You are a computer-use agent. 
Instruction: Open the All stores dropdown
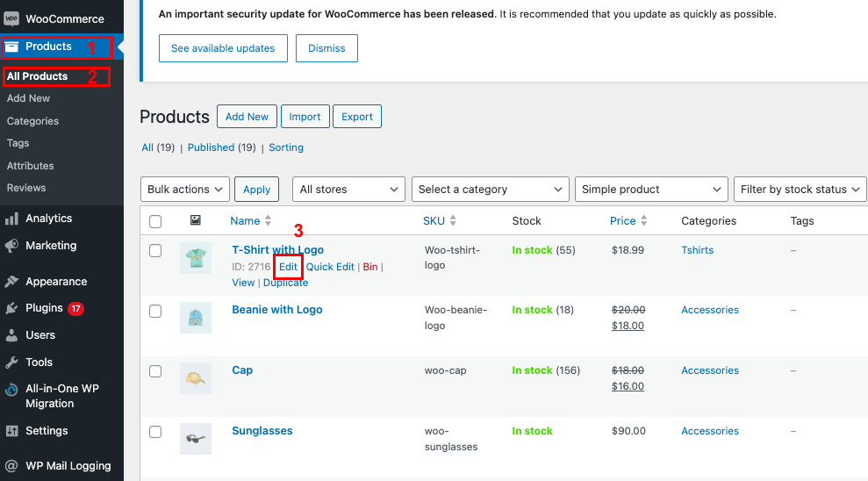[x=348, y=190]
